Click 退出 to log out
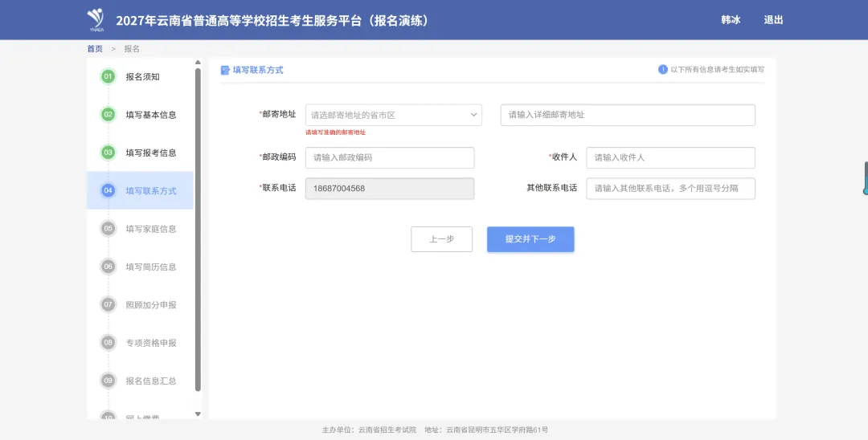 pyautogui.click(x=773, y=20)
